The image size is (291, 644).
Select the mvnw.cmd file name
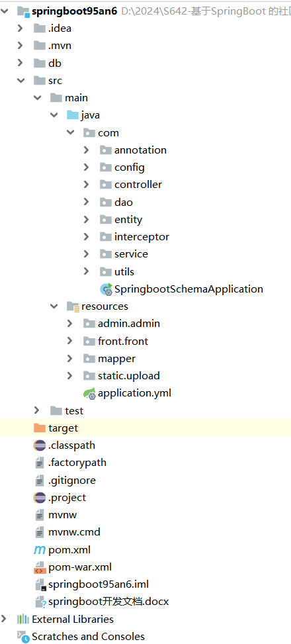74,532
